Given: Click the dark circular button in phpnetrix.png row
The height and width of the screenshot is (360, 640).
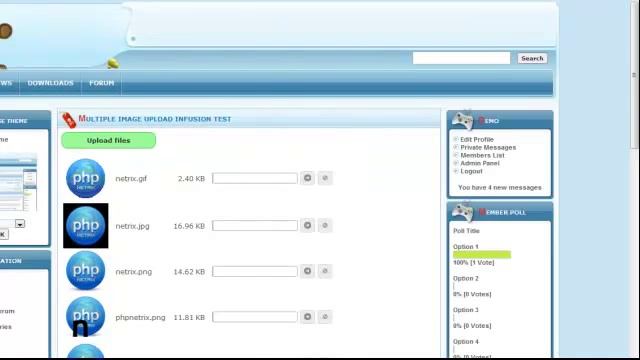Looking at the screenshot, I should (x=307, y=317).
